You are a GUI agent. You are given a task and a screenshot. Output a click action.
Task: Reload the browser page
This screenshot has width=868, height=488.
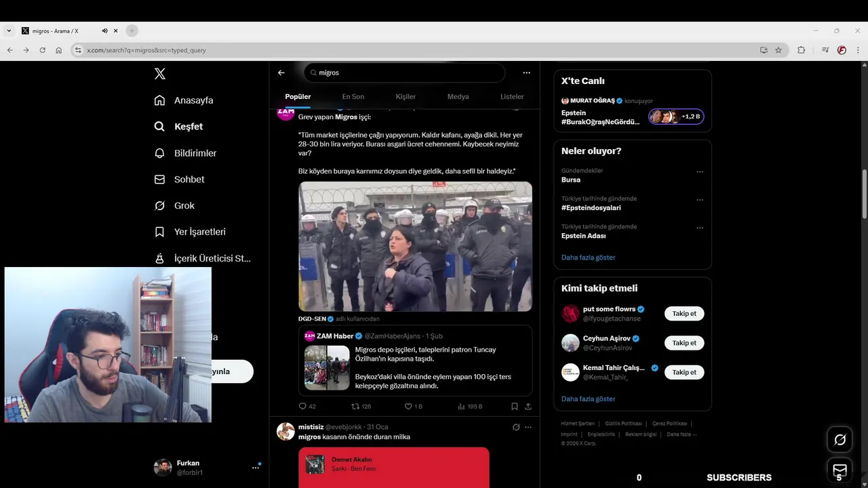42,50
